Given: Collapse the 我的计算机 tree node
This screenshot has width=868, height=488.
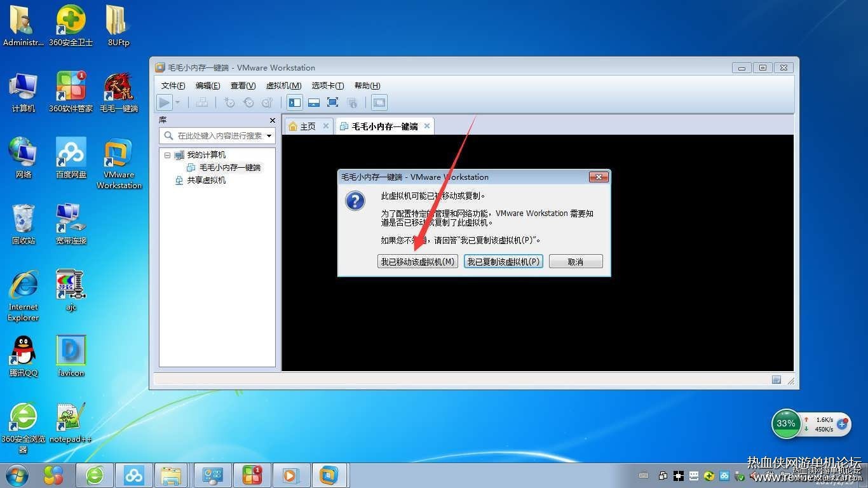Looking at the screenshot, I should tap(168, 155).
